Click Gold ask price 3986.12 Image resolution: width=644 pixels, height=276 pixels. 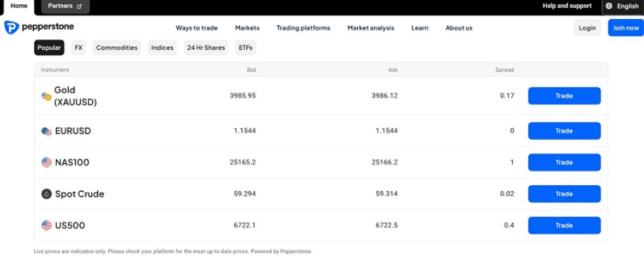click(x=385, y=96)
